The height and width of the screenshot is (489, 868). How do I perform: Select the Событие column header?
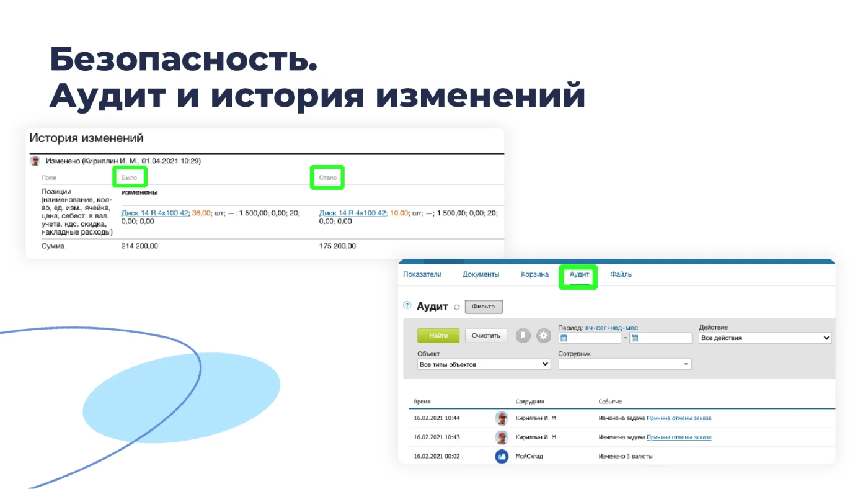(x=610, y=402)
